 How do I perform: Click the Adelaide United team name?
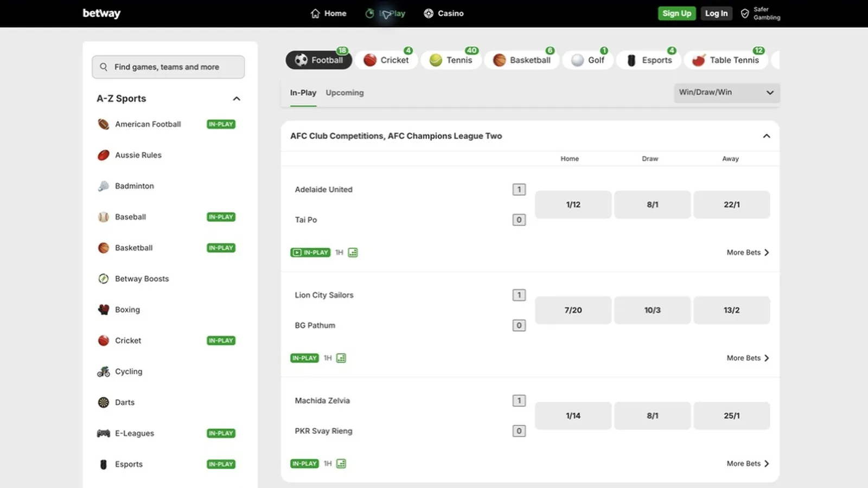(x=323, y=190)
